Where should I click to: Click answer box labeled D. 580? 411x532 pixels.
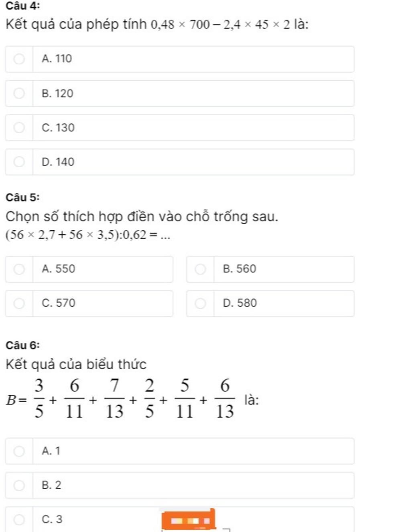271,303
